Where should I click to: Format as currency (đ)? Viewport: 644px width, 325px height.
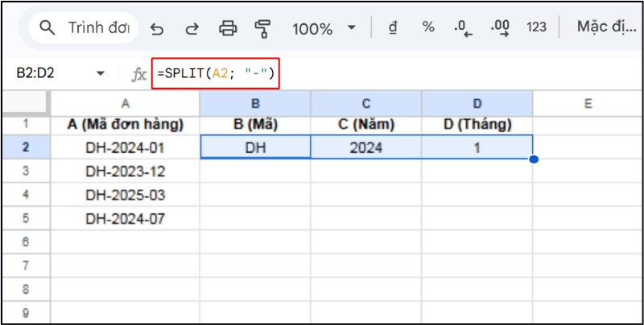click(394, 27)
